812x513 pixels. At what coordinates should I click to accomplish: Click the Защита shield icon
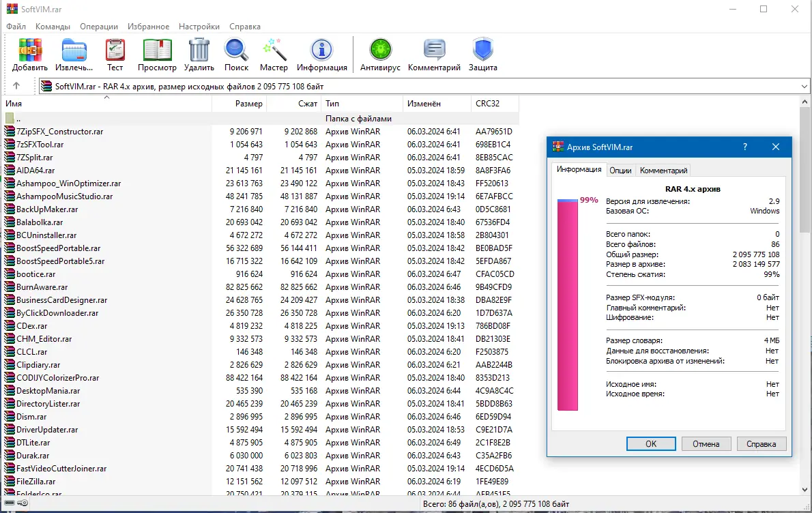tap(482, 50)
